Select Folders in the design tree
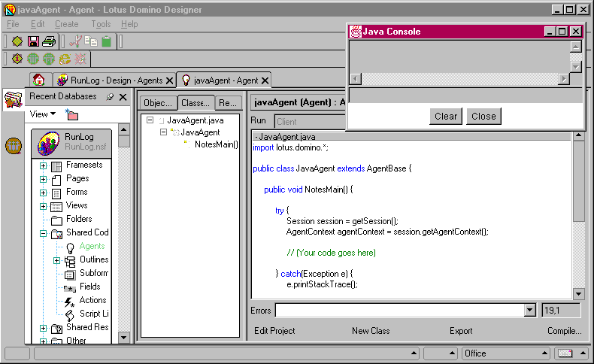The image size is (594, 364). [79, 219]
